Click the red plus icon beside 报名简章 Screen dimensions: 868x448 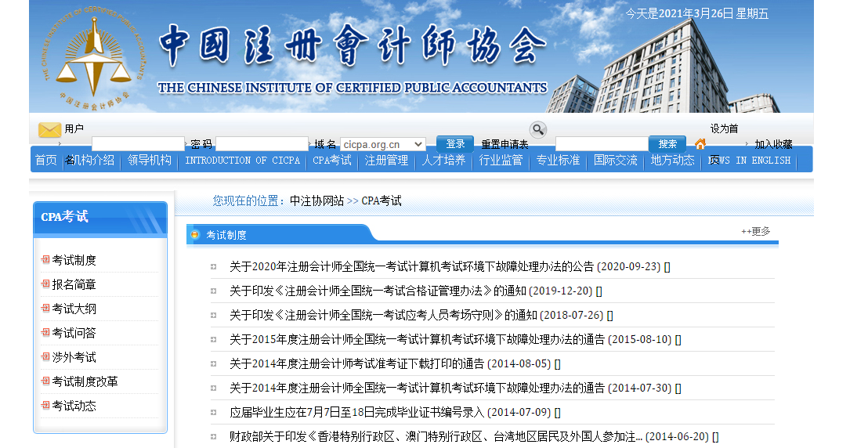tap(45, 284)
